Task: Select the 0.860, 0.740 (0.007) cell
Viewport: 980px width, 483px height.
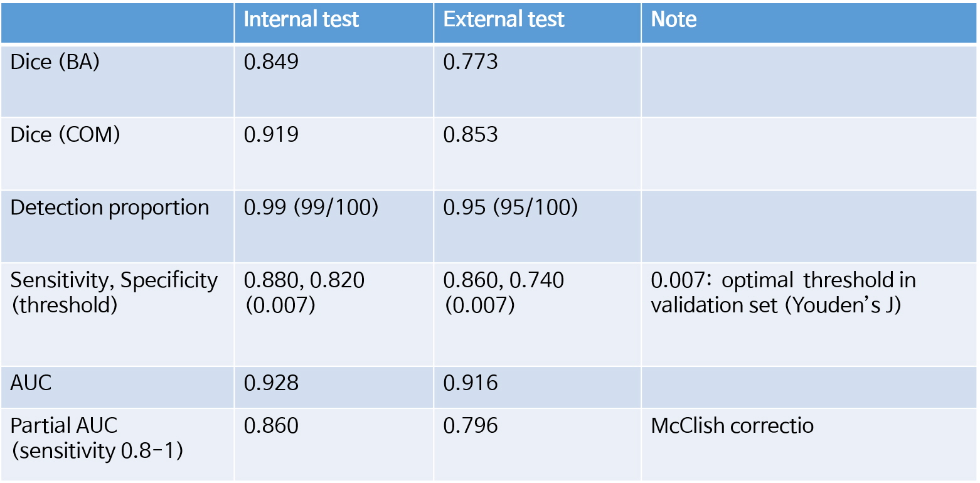Action: pyautogui.click(x=504, y=292)
